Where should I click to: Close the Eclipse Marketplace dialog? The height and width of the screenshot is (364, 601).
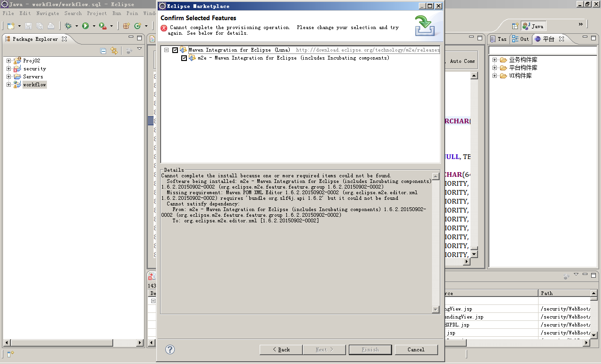click(439, 6)
